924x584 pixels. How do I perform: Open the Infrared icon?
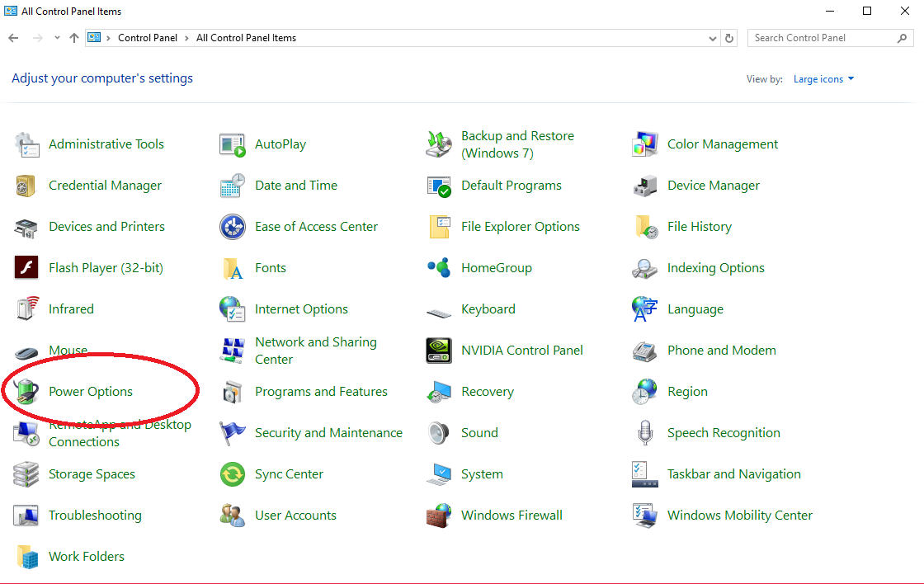[x=26, y=309]
